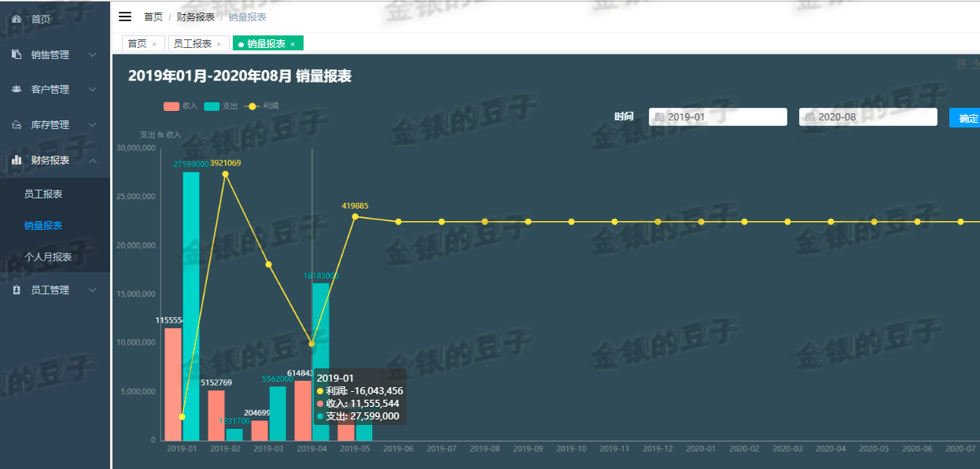This screenshot has width=980, height=469.
Task: Click the 员工管理 person icon in sidebar
Action: pyautogui.click(x=16, y=290)
